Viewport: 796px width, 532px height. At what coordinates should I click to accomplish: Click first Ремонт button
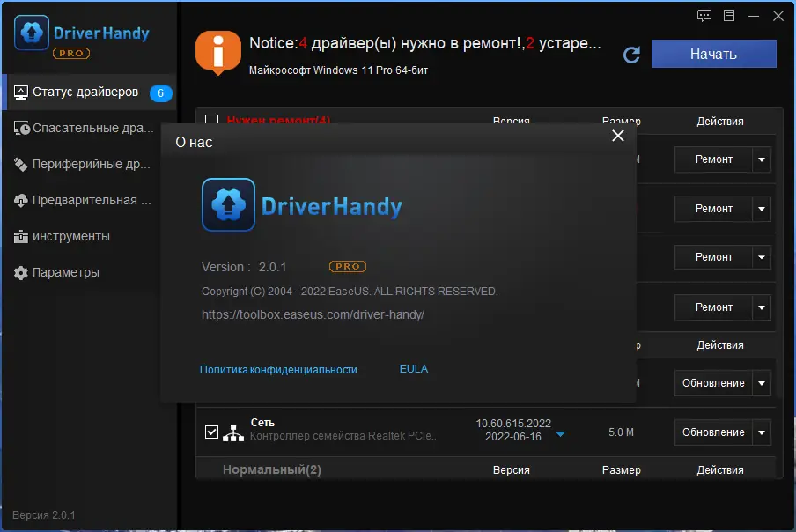(713, 159)
